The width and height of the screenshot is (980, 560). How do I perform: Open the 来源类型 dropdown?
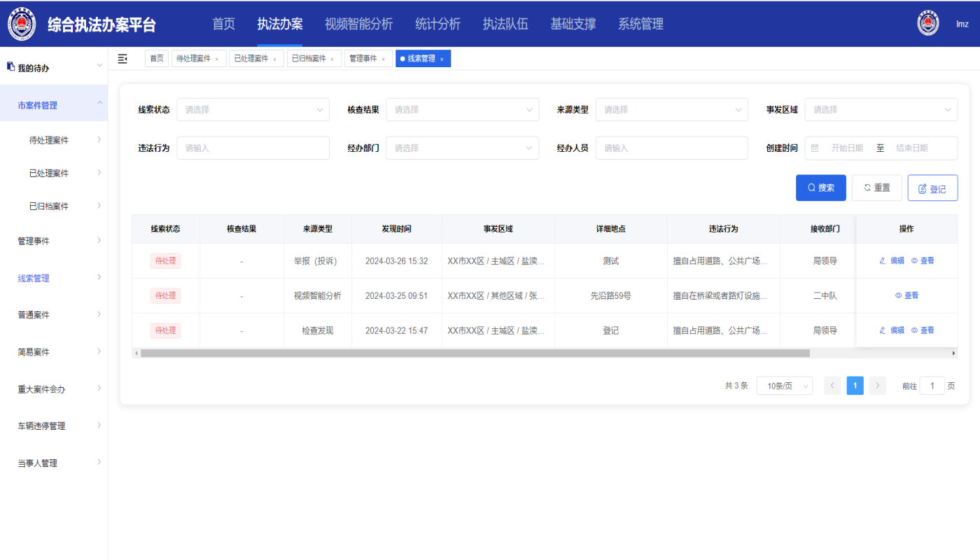pyautogui.click(x=672, y=109)
